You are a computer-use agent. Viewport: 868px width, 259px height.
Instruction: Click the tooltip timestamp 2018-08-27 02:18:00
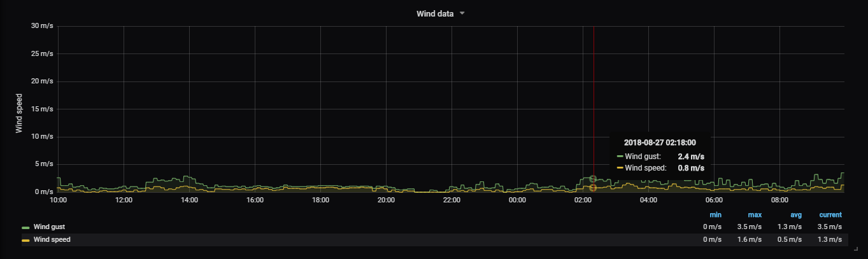pyautogui.click(x=659, y=143)
